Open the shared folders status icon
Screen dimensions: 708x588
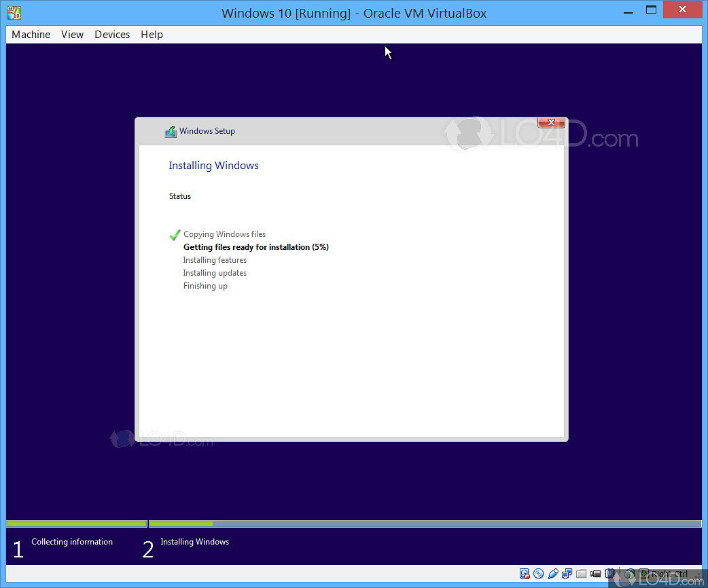click(582, 574)
